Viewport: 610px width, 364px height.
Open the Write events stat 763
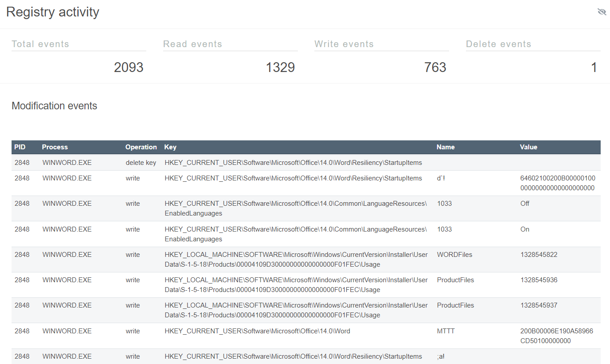coord(435,67)
